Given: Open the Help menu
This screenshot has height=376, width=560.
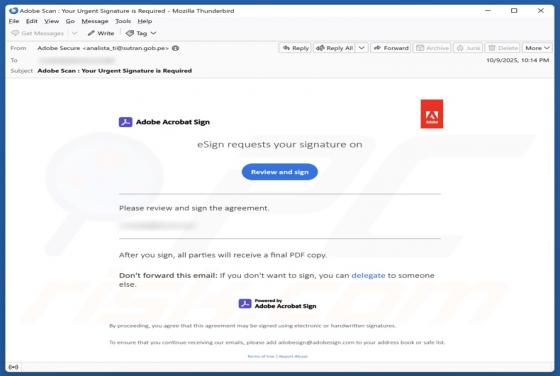Looking at the screenshot, I should [x=145, y=21].
